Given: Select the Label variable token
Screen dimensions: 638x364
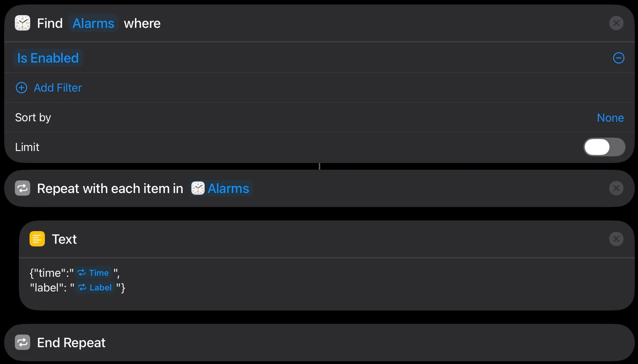Looking at the screenshot, I should pyautogui.click(x=95, y=288).
